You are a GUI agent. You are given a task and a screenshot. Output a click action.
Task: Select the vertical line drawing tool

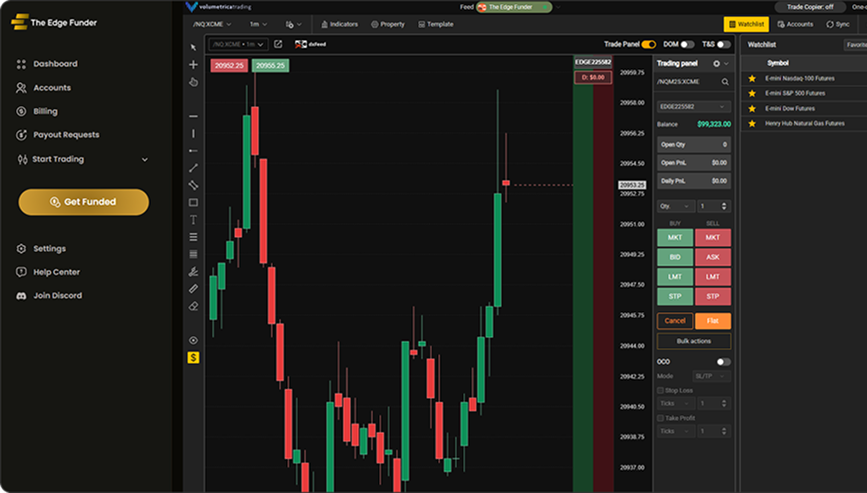coord(193,133)
